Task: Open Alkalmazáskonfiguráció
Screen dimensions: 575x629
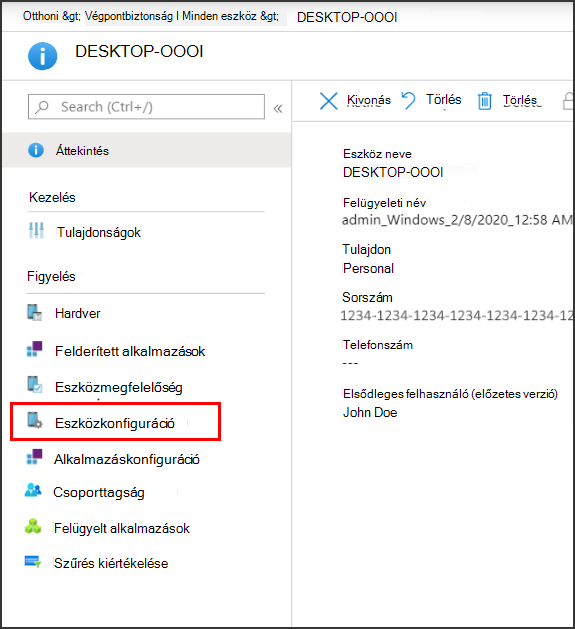Action: pyautogui.click(x=126, y=459)
